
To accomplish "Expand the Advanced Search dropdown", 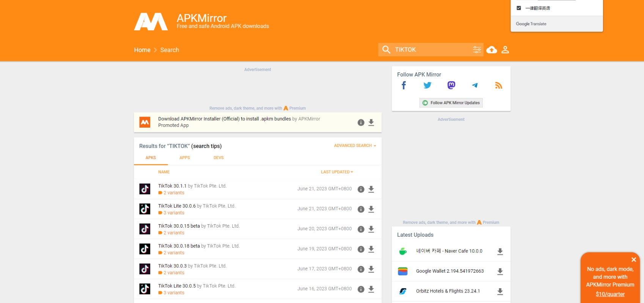I will pos(355,145).
